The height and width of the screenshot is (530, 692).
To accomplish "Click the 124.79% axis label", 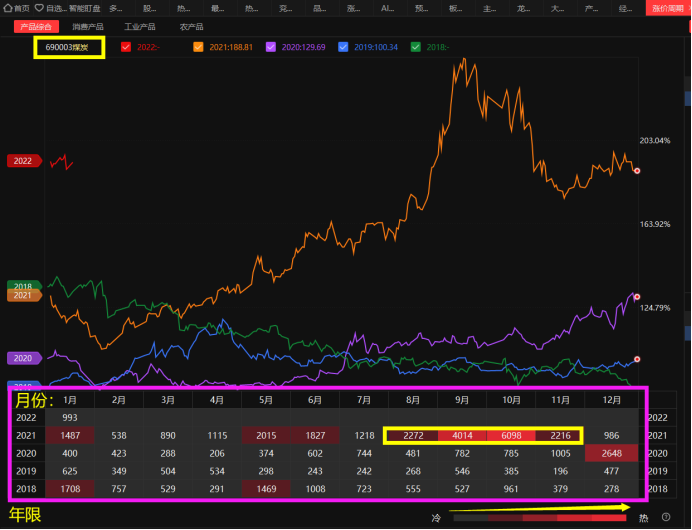I will tap(655, 308).
